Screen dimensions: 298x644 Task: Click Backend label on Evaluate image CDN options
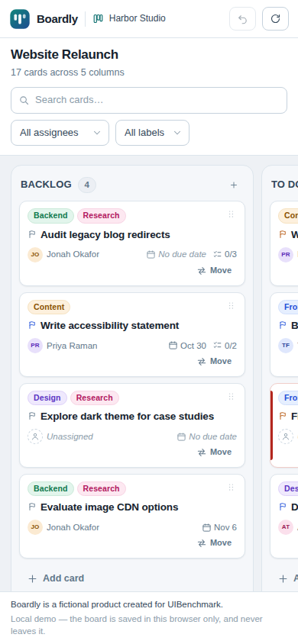coord(50,488)
